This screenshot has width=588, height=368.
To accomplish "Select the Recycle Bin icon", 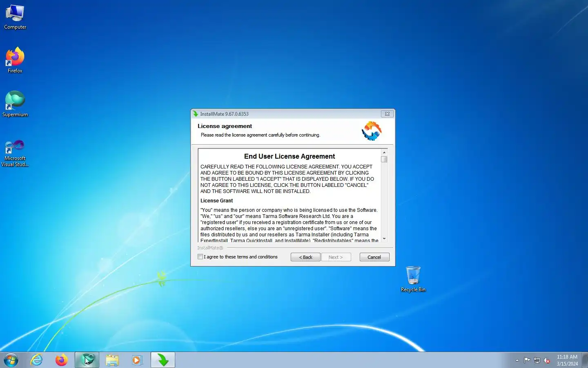I will [413, 279].
